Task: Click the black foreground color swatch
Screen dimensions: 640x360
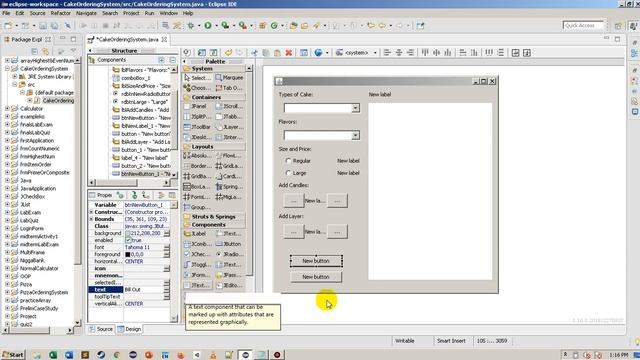Action: [x=128, y=254]
